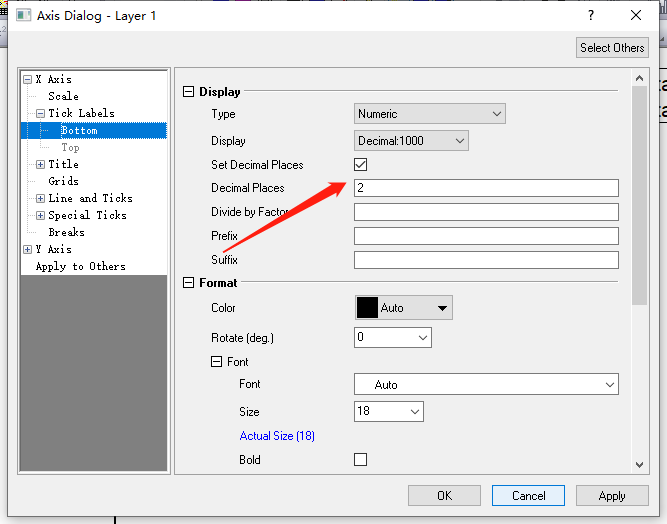
Task: Collapse the Format section
Action: tap(188, 283)
